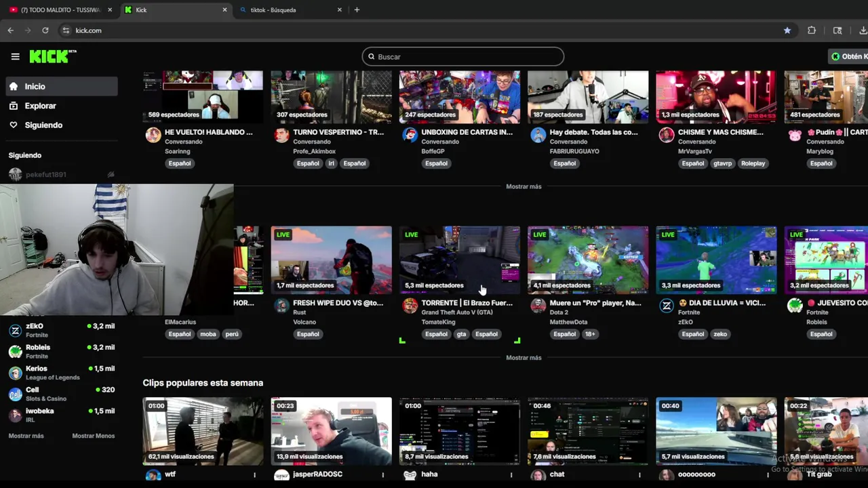This screenshot has height=488, width=868.
Task: Click Soarinng avatar beside HE VUELTO title
Action: (x=153, y=135)
